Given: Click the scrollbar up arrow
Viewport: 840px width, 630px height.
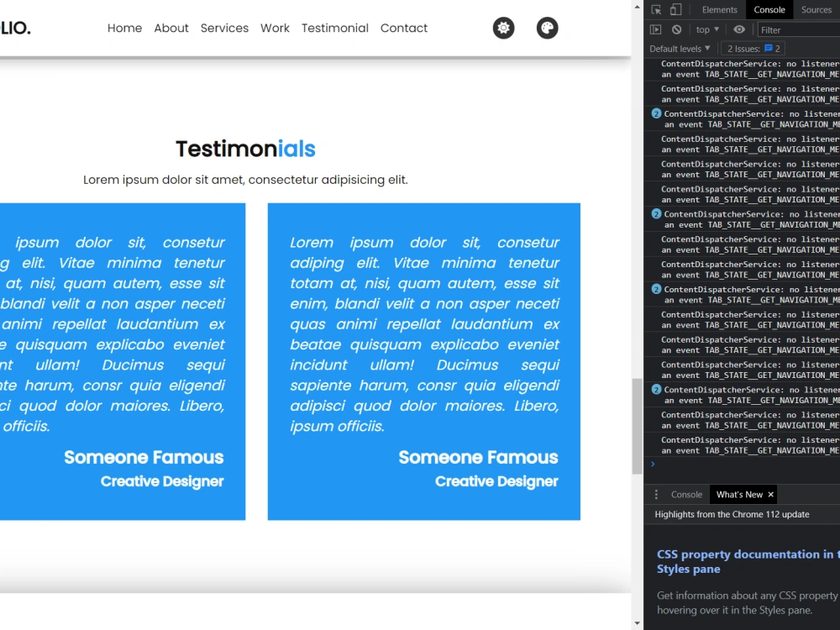Looking at the screenshot, I should pos(637,7).
